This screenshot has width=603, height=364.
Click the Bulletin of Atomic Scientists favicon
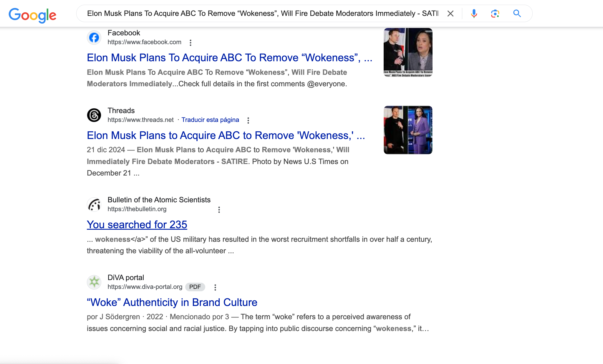click(x=94, y=204)
